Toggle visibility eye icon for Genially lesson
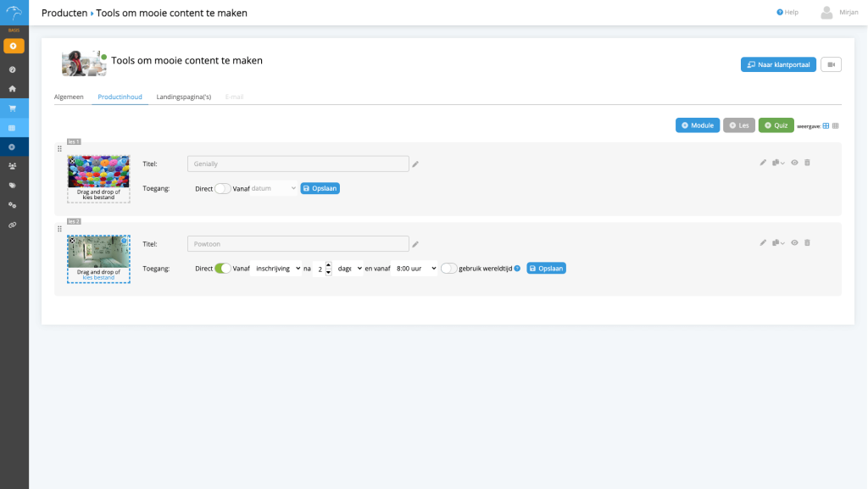Screen dimensions: 868x489 coord(794,163)
